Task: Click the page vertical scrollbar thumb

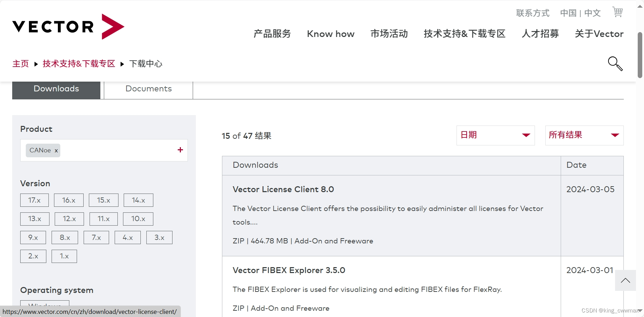Action: [x=640, y=55]
